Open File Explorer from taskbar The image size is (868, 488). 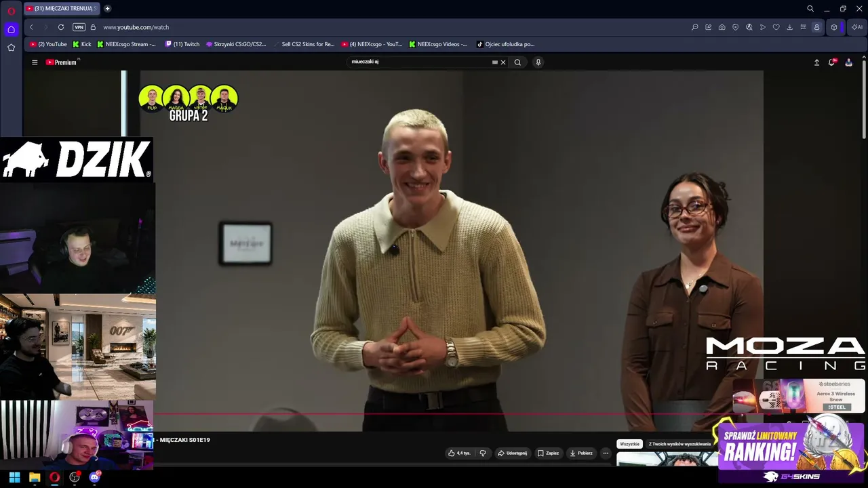35,477
